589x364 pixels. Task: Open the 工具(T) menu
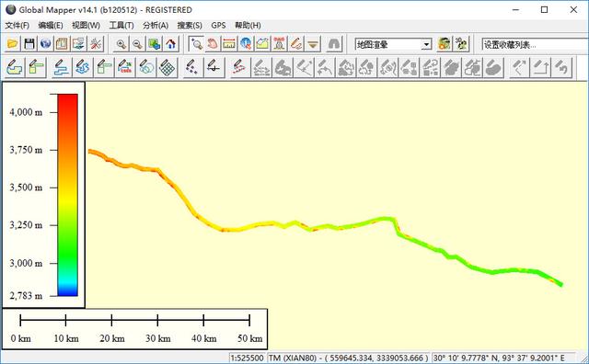[x=121, y=25]
